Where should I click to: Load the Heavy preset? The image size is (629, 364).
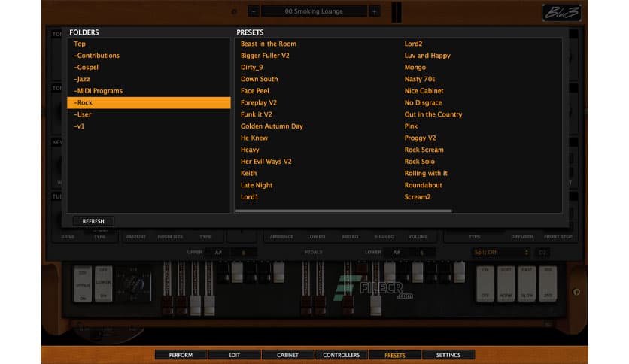point(250,150)
